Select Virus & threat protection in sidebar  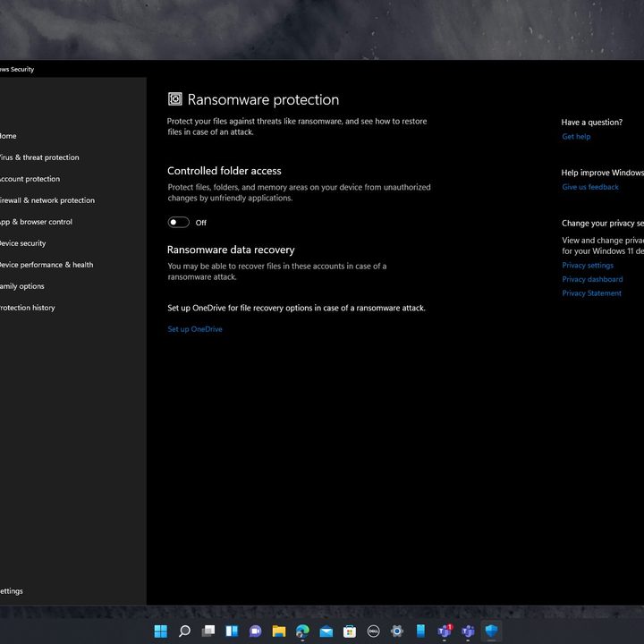point(39,157)
